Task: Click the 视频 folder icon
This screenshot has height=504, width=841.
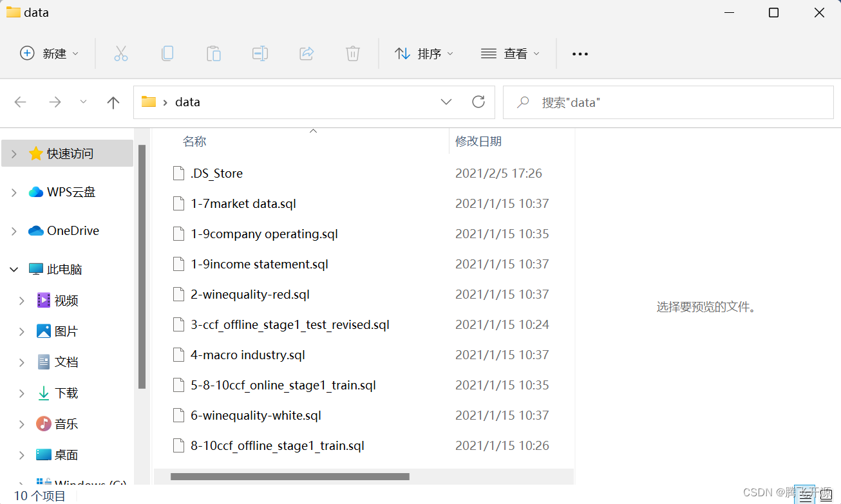Action: coord(44,300)
